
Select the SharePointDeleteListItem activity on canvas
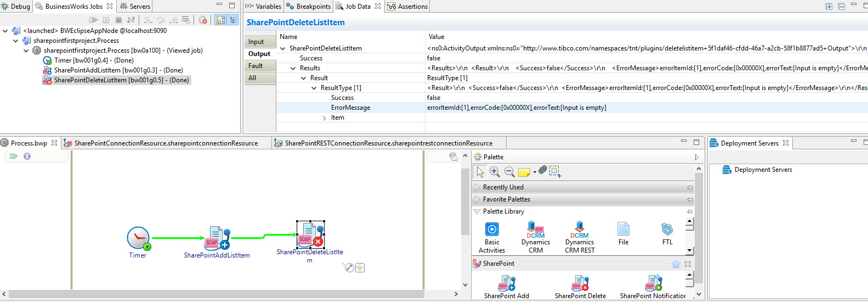point(310,234)
